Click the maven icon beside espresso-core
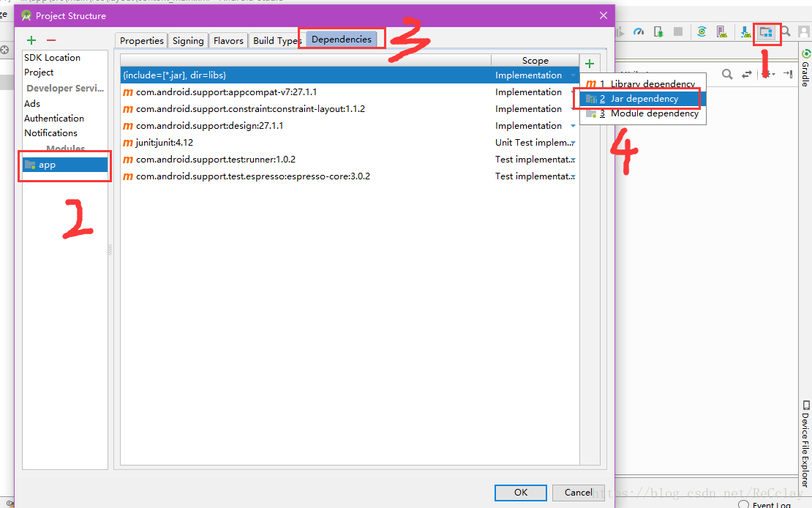Image resolution: width=812 pixels, height=508 pixels. (x=128, y=176)
